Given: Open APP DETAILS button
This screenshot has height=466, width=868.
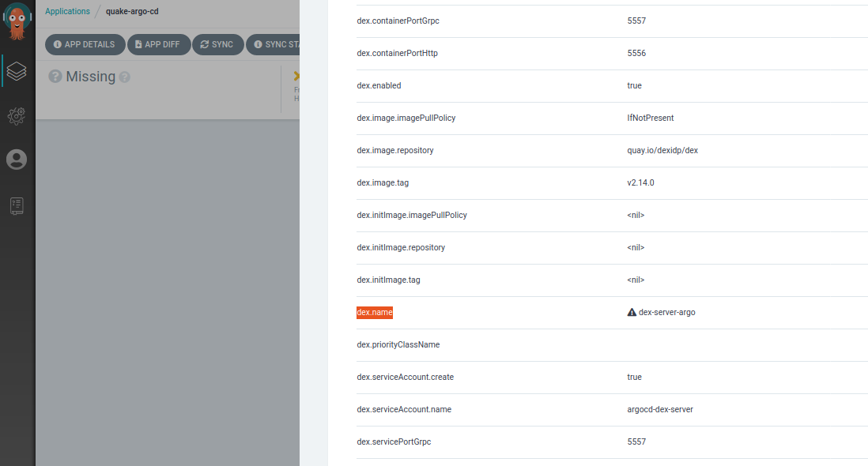Looking at the screenshot, I should [85, 44].
